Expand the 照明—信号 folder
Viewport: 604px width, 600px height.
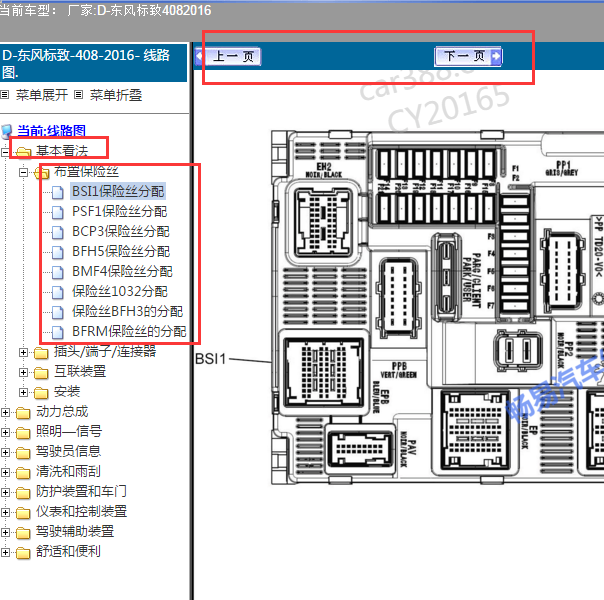[5, 432]
